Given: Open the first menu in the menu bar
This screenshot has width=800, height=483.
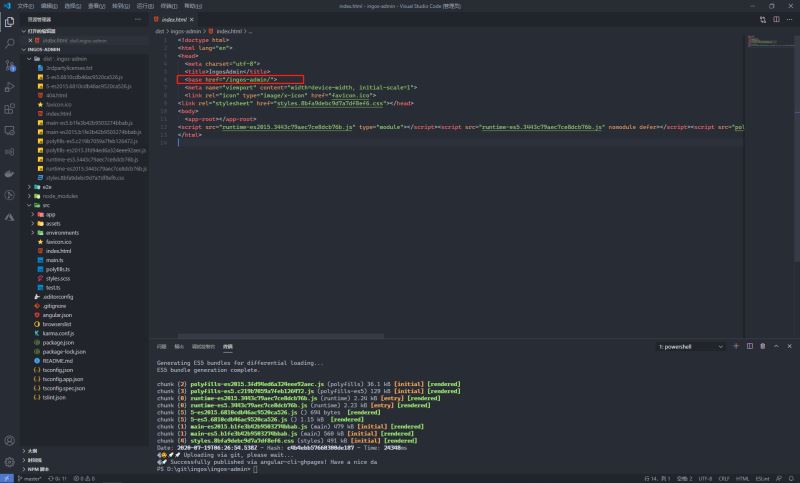Looking at the screenshot, I should pos(25,5).
